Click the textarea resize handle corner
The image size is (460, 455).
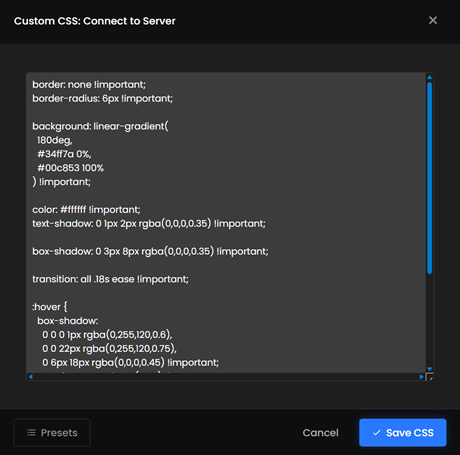(430, 377)
